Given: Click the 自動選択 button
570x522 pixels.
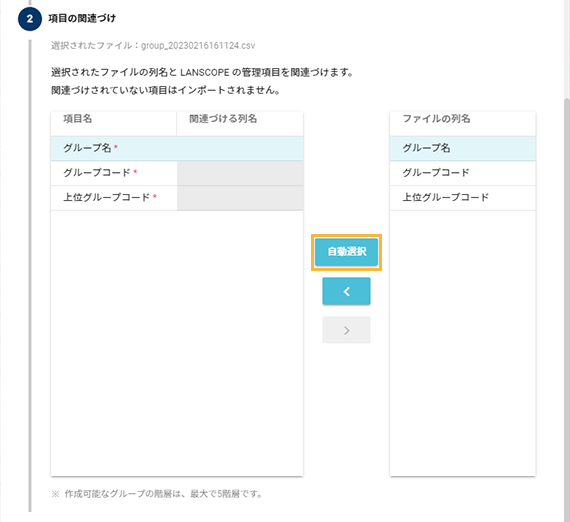Looking at the screenshot, I should (346, 252).
